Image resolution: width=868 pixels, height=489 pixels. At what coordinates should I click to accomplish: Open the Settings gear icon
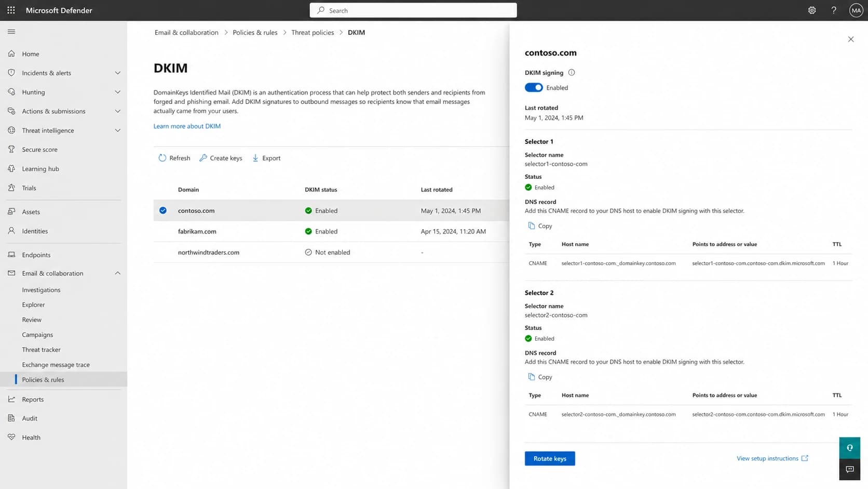click(812, 10)
